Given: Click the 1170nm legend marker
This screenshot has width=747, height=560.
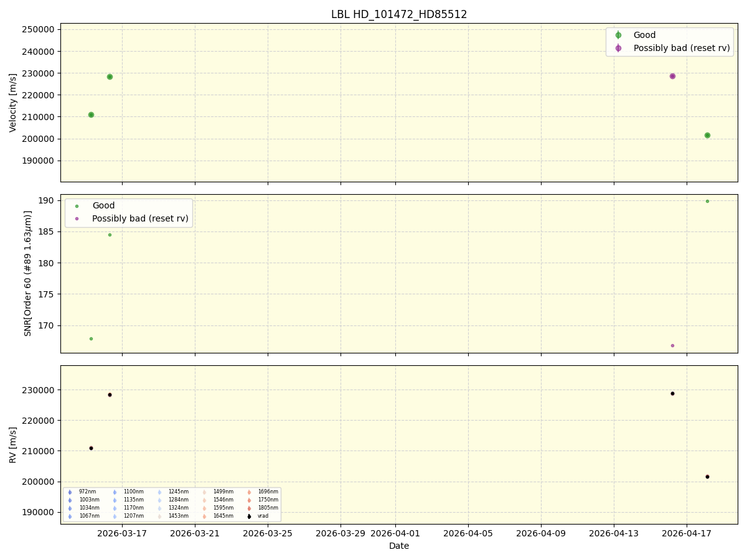Looking at the screenshot, I should click(115, 508).
